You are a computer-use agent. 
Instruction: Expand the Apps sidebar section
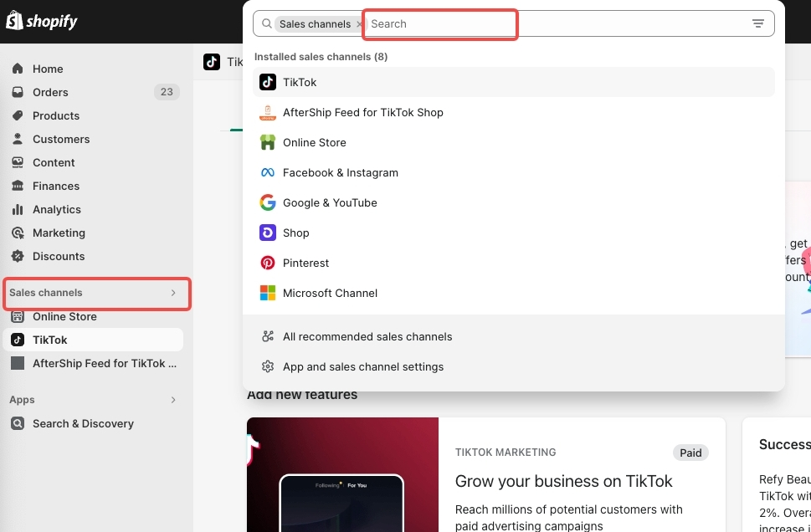click(x=173, y=400)
